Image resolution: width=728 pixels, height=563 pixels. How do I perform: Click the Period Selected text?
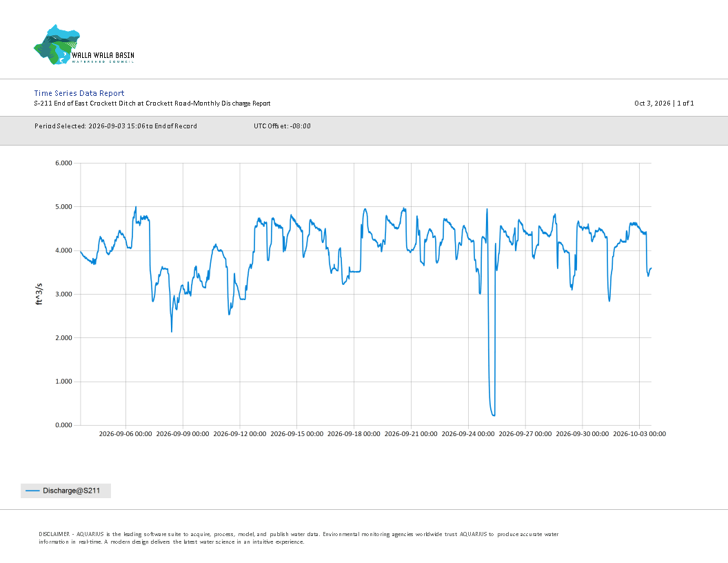coord(116,126)
